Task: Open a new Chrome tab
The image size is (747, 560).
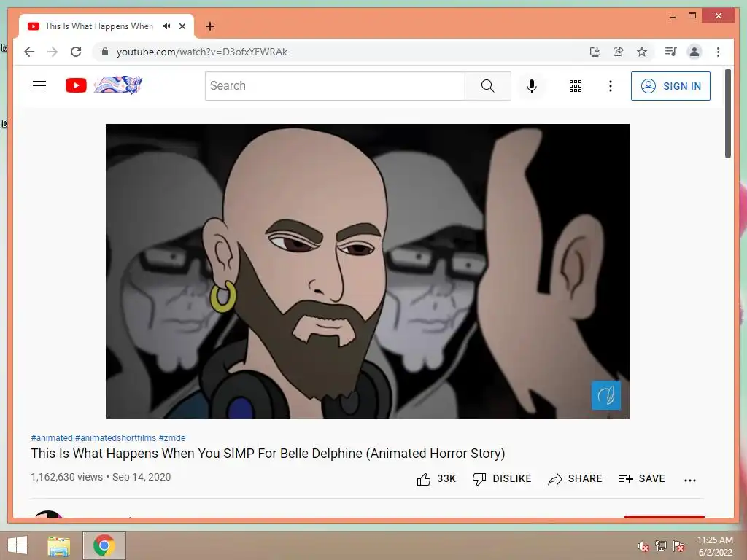Action: [210, 26]
